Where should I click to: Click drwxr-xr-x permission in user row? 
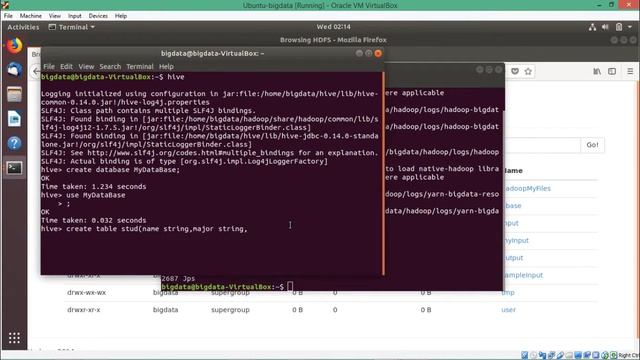pos(84,310)
